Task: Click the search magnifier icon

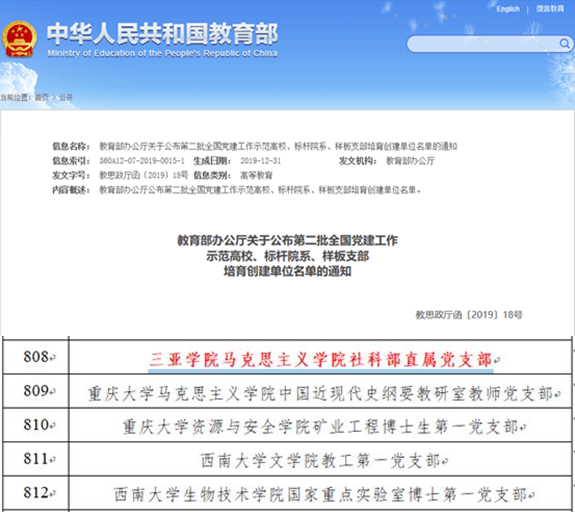Action: [564, 44]
